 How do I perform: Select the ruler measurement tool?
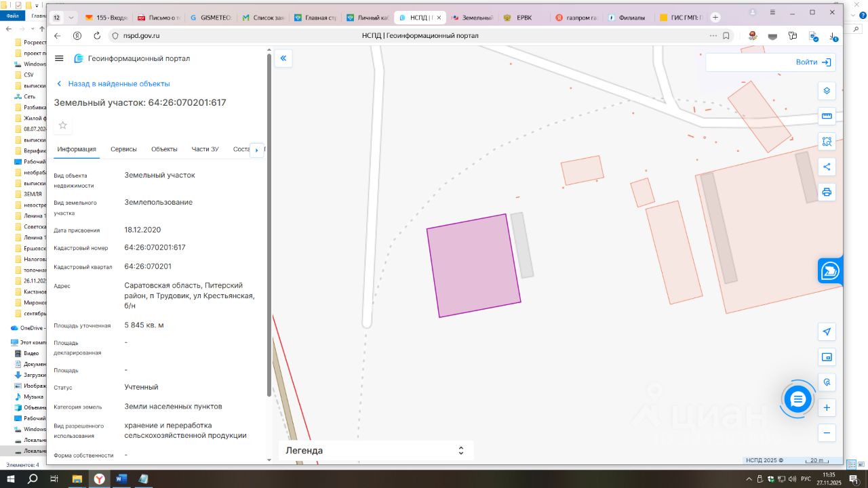click(x=827, y=116)
